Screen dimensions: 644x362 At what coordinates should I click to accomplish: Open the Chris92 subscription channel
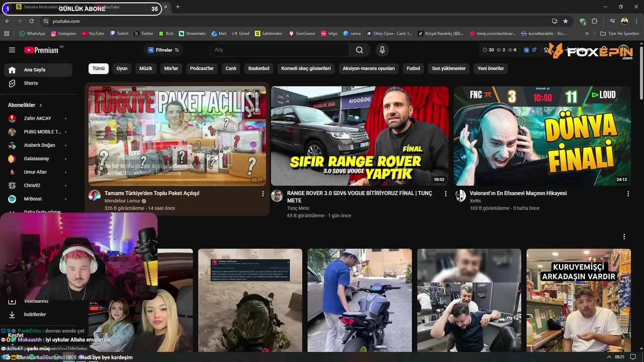click(x=38, y=186)
